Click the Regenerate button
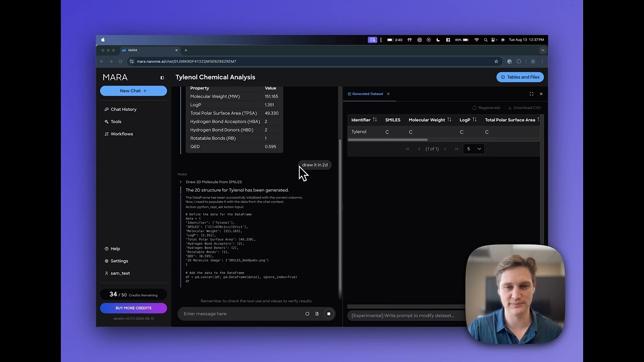Screen dimensions: 644x362 pos(486,108)
